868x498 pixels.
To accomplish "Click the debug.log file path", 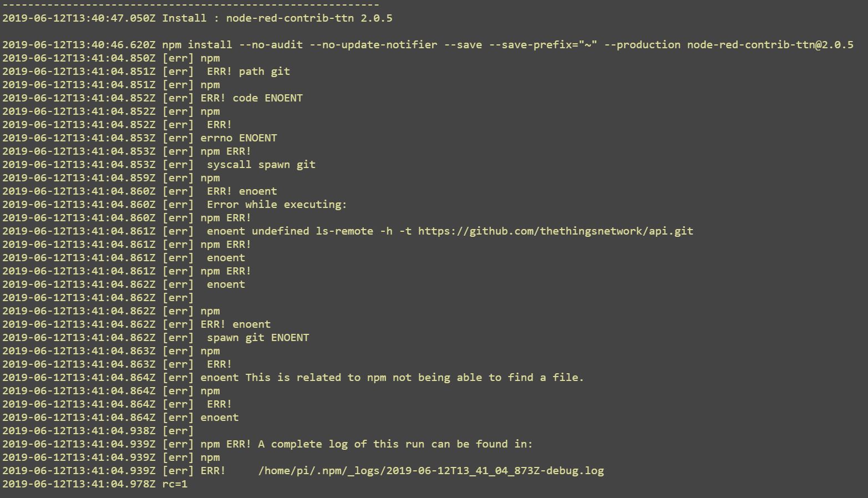I will (431, 471).
